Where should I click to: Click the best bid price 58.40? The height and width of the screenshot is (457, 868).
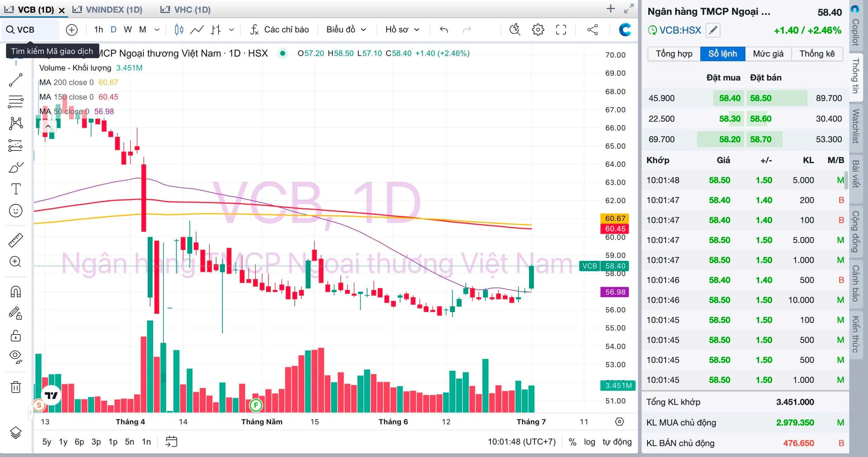(x=730, y=98)
